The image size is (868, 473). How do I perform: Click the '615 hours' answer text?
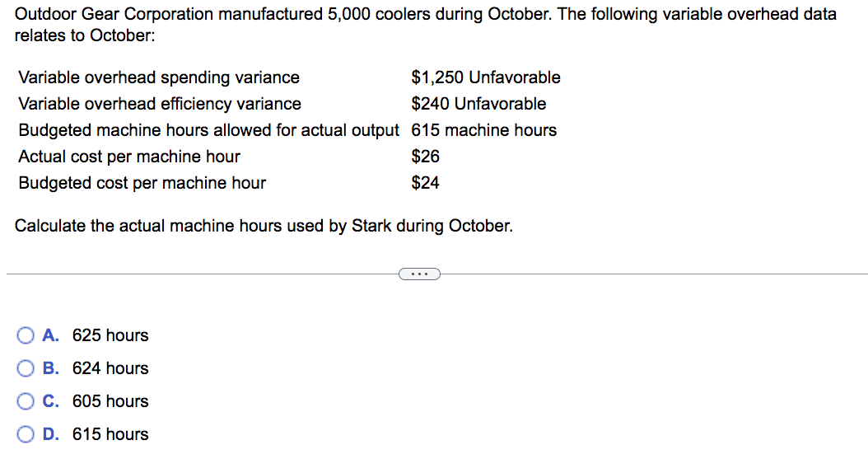pos(110,434)
